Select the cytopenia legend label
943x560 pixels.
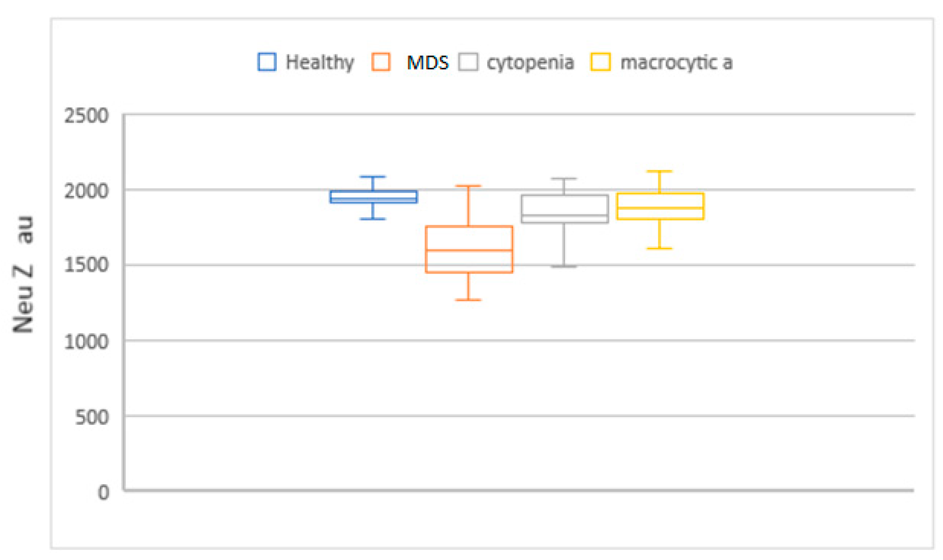pos(530,62)
